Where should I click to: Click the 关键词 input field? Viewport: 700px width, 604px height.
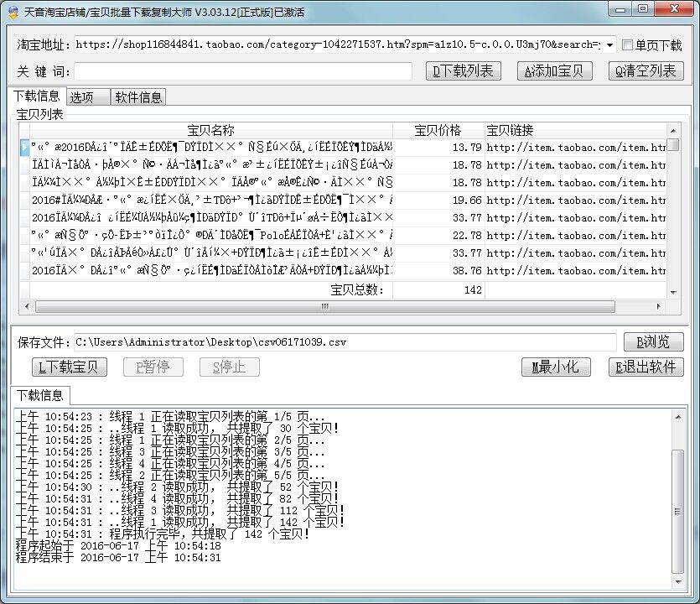243,71
